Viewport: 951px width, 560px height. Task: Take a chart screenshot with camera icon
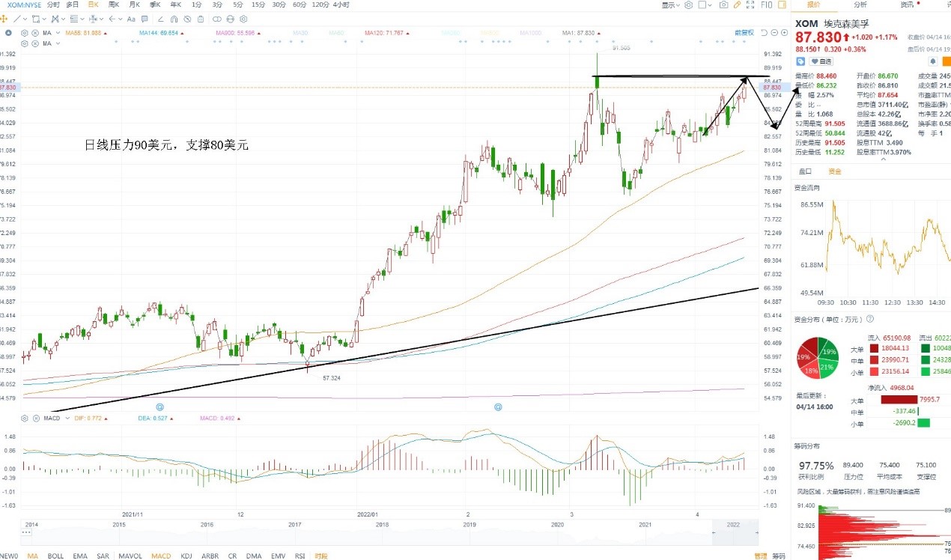(723, 4)
